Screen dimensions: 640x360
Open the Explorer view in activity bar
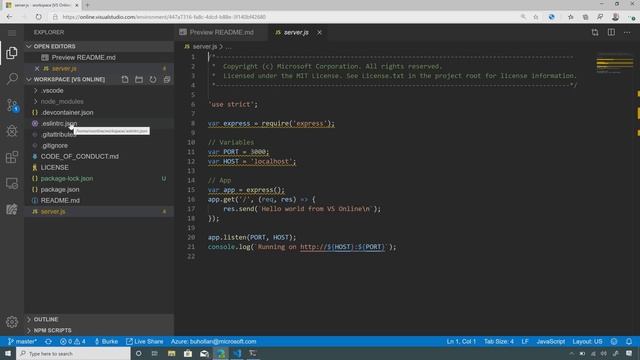(12, 53)
